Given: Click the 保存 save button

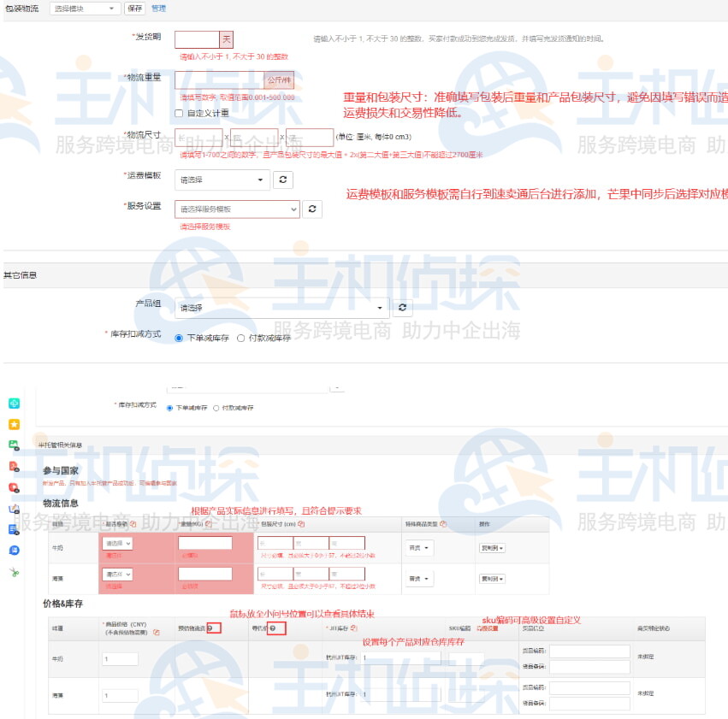Looking at the screenshot, I should tap(135, 8).
